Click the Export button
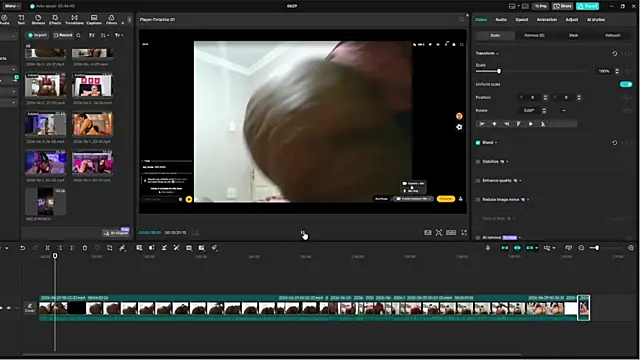 587,6
